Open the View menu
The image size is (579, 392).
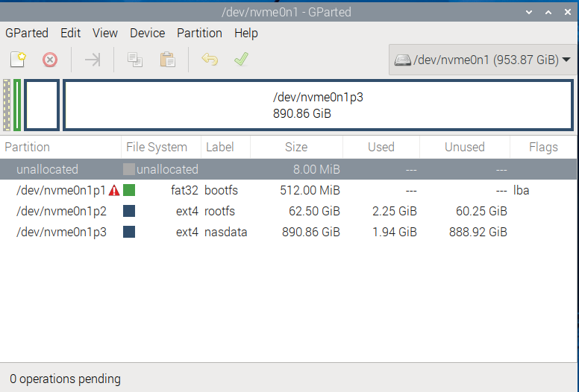(105, 34)
